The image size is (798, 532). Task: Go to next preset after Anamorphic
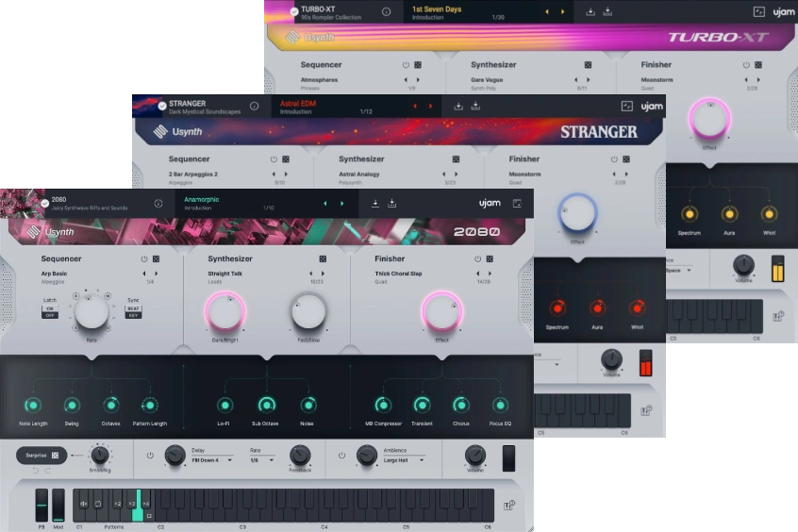pos(342,204)
